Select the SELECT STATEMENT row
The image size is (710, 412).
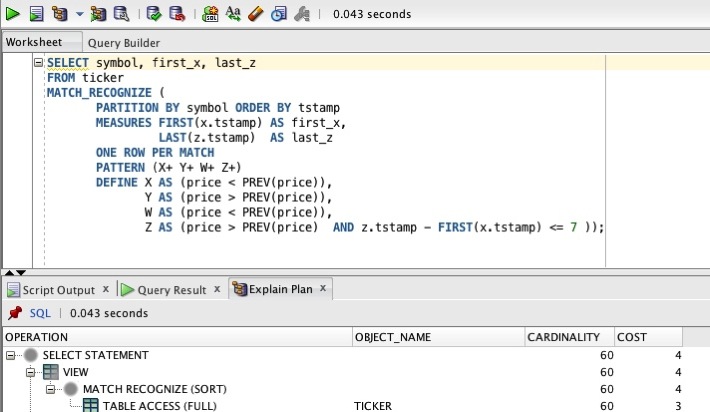click(x=343, y=355)
